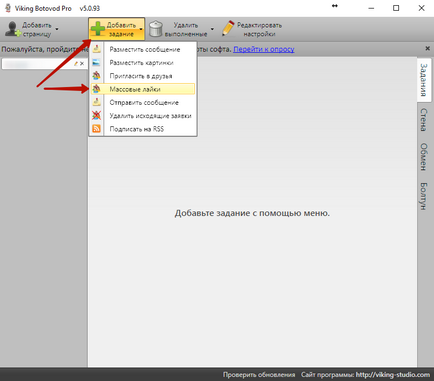
Task: Open the Болтун side tab
Action: 423,196
